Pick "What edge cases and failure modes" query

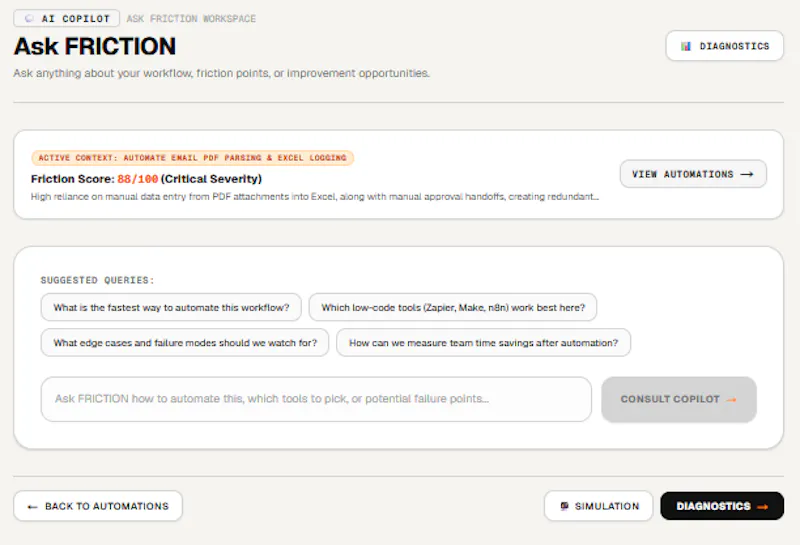(185, 342)
